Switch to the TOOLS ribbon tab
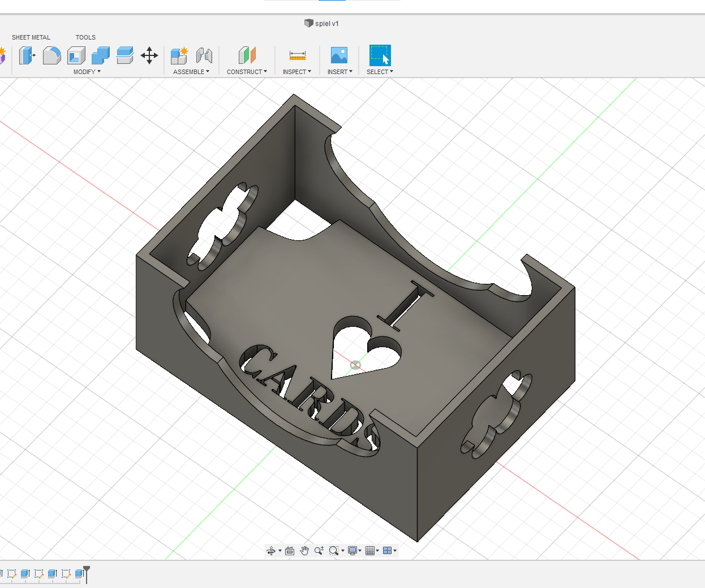 [x=85, y=37]
